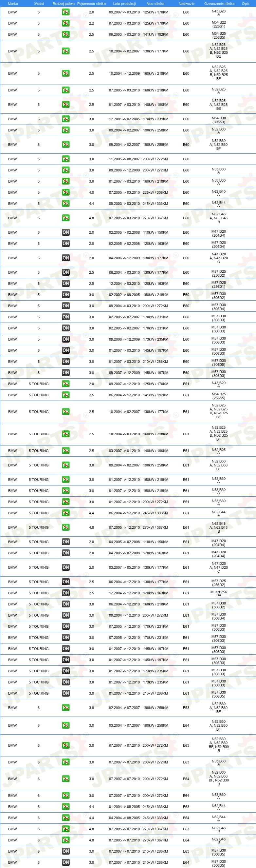Click petrol fuel icon in the 2.2 M54 B22 row
This screenshot has height=868, width=256.
[x=65, y=23]
